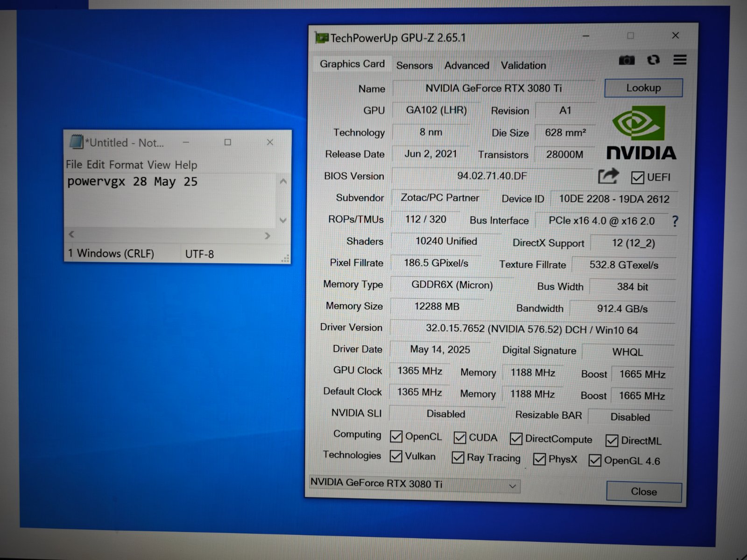This screenshot has height=560, width=747.
Task: Switch to the Sensors tab
Action: coord(415,65)
